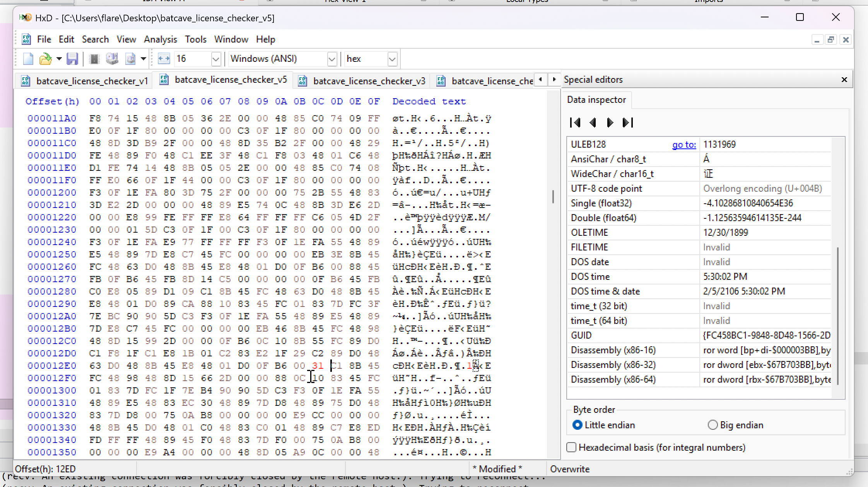Click the Disassembly (x86-64) row value
Viewport: 868px width, 487px height.
(766, 380)
